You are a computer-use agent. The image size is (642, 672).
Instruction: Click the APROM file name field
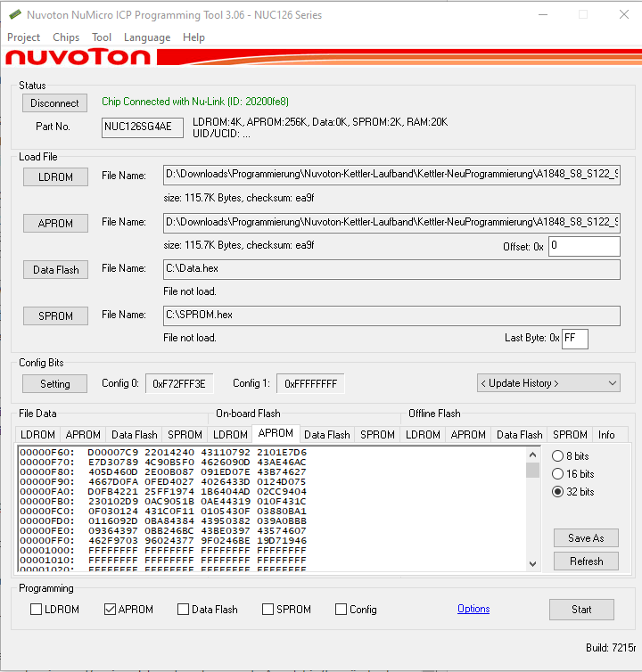[391, 223]
